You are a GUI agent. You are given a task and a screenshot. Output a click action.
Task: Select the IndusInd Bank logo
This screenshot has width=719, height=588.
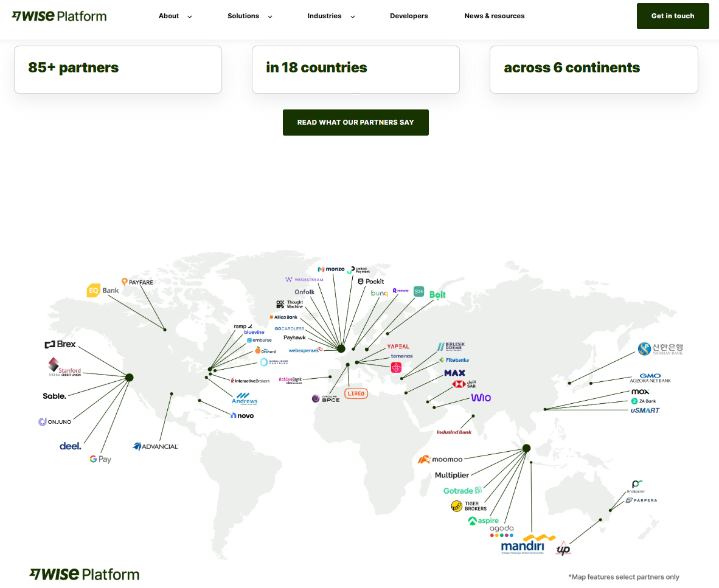(x=454, y=432)
